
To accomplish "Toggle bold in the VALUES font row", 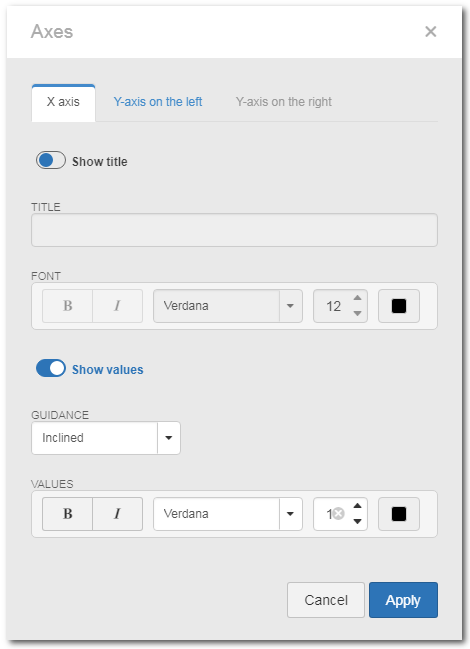I will coord(67,514).
